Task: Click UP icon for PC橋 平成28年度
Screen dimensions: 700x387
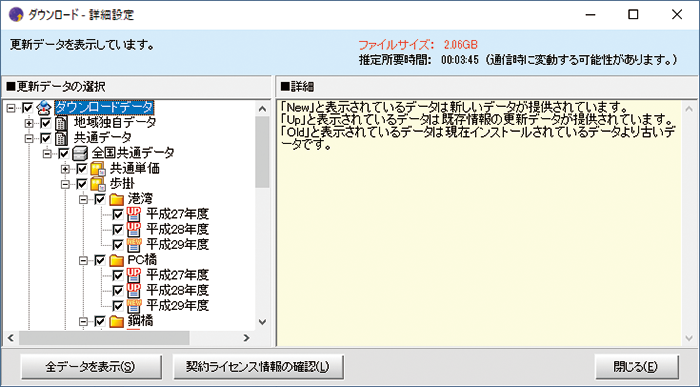Action: tap(134, 291)
